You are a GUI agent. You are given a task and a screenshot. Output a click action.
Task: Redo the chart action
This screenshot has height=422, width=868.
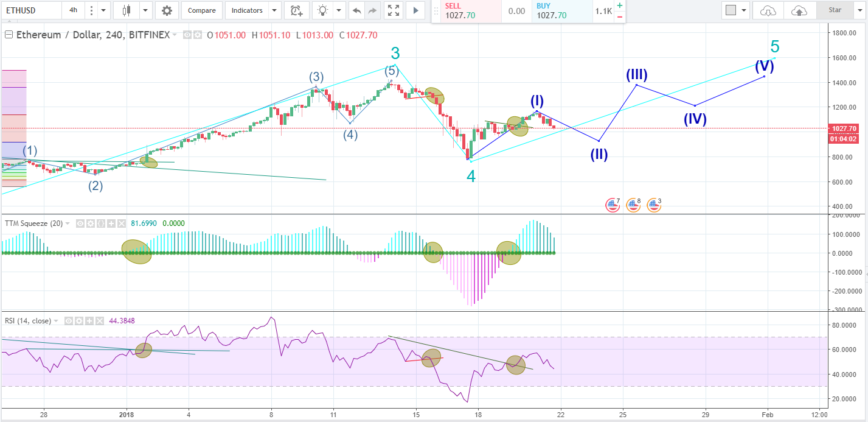[372, 10]
